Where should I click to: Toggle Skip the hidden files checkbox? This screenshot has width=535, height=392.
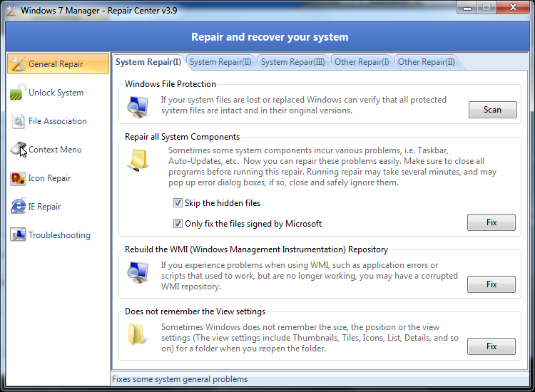178,203
